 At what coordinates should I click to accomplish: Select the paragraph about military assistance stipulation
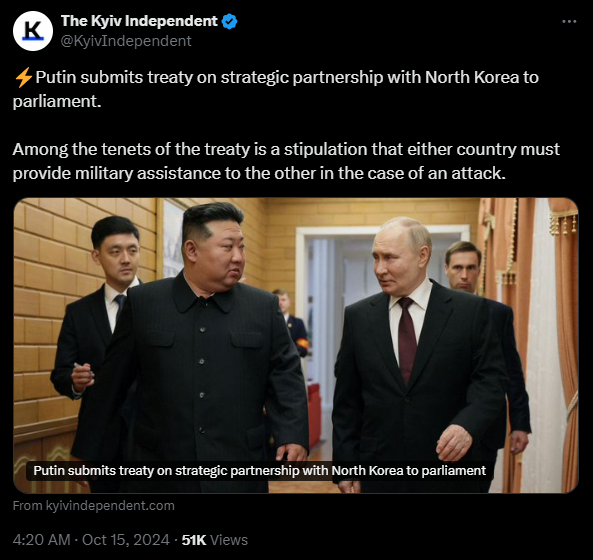[x=286, y=161]
